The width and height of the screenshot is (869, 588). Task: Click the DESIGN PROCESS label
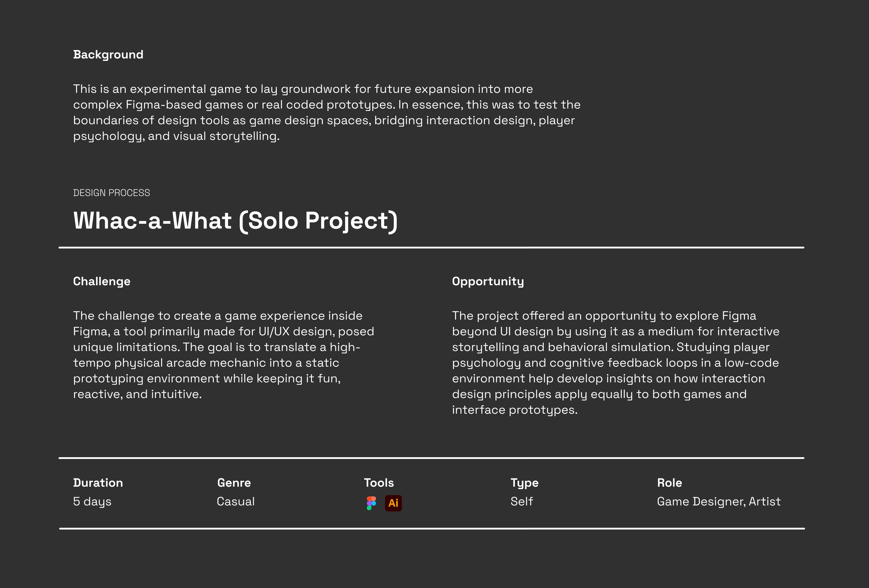(111, 193)
